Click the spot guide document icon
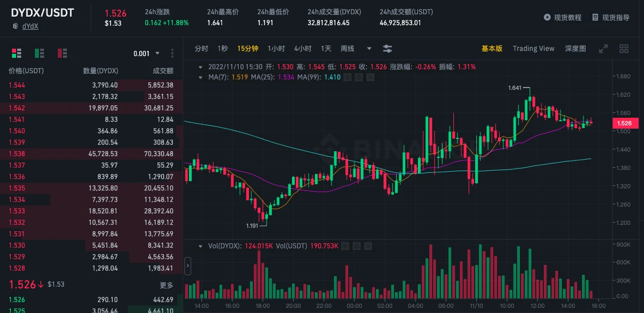 pyautogui.click(x=595, y=17)
